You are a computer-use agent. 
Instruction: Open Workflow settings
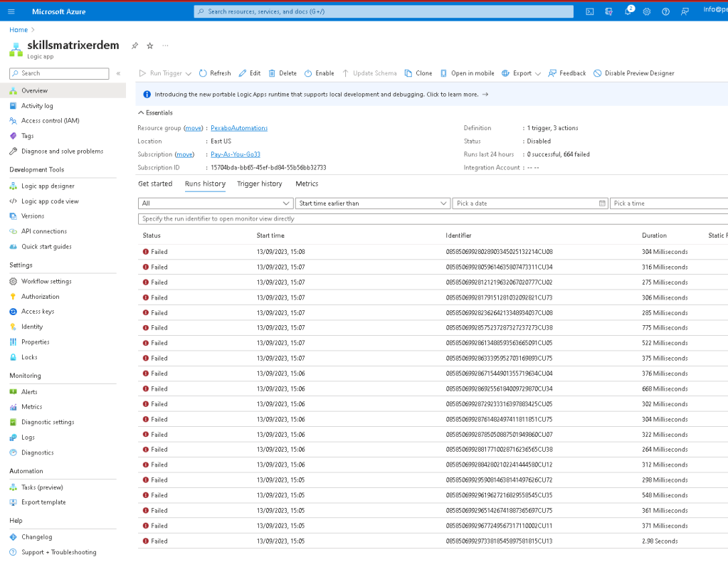(x=46, y=282)
